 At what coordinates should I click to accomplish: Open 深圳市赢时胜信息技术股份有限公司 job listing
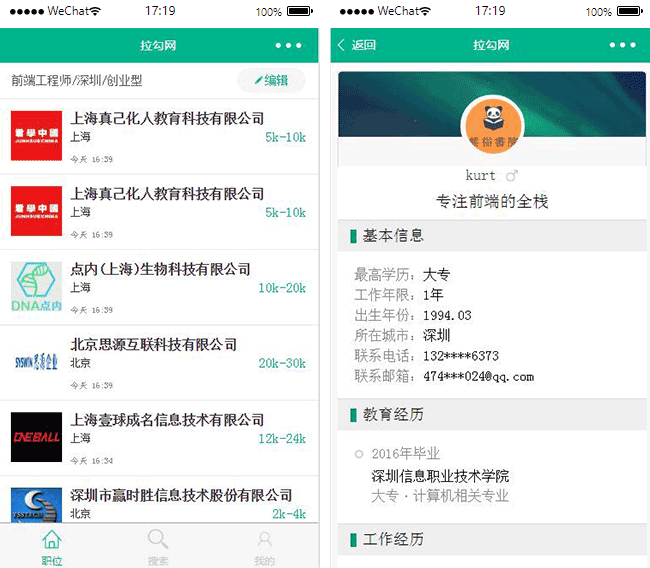[159, 500]
